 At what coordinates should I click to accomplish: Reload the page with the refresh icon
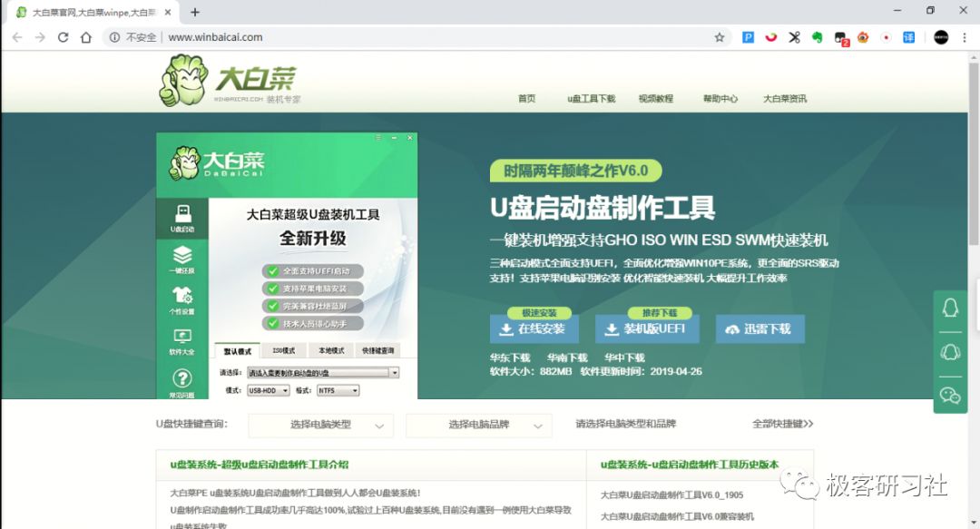[64, 37]
